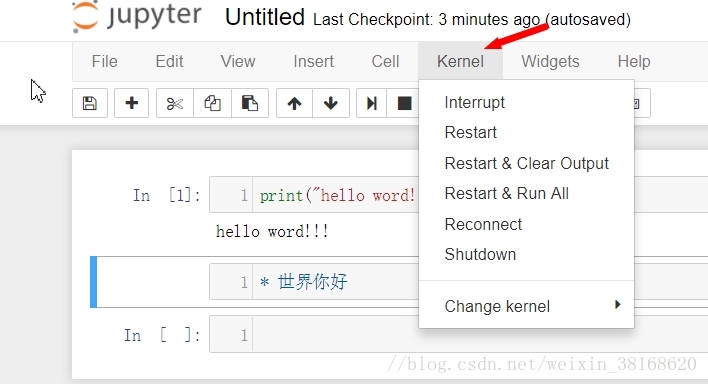Open the View menu
Viewport: 708px width, 384px height.
coord(238,61)
